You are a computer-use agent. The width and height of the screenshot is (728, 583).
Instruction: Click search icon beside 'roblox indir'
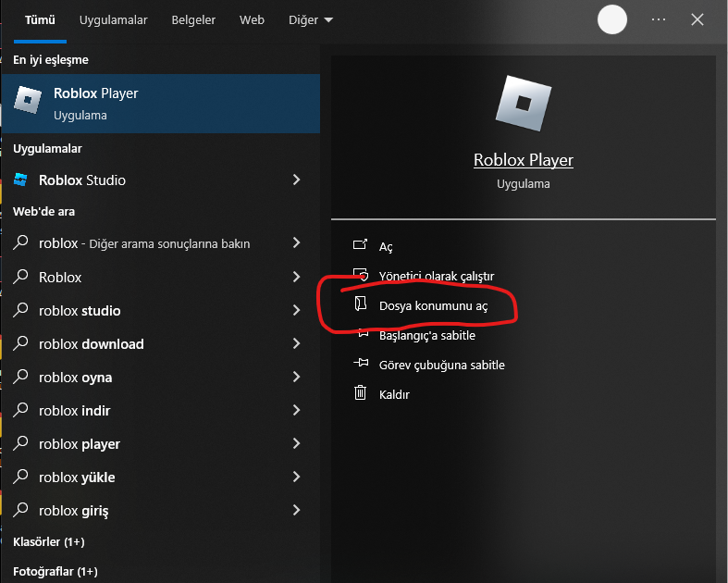click(20, 410)
